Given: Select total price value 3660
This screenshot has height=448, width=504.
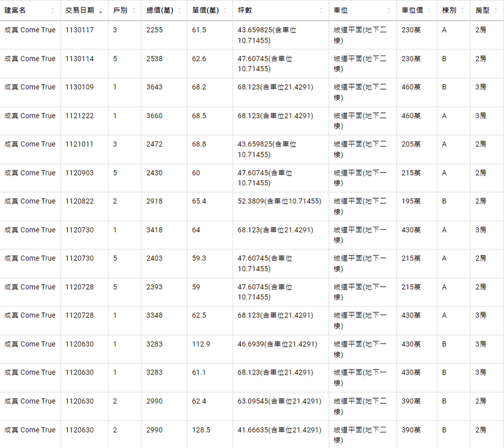Looking at the screenshot, I should point(154,116).
